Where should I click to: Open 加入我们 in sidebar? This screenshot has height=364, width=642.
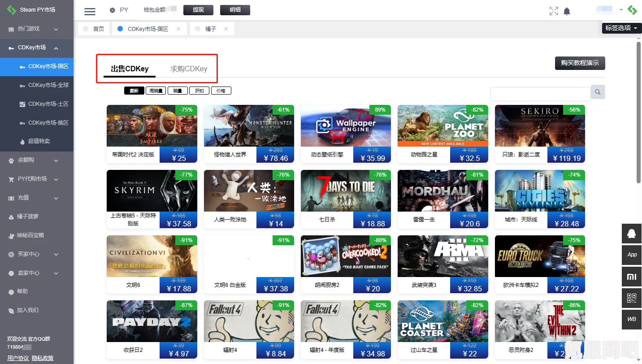37,310
